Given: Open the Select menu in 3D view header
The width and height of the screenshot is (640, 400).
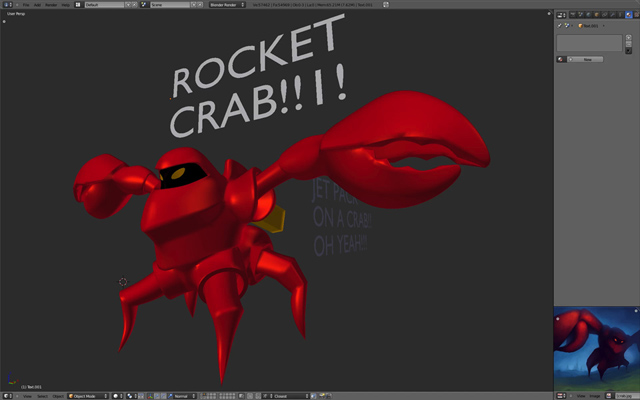Looking at the screenshot, I should (43, 395).
